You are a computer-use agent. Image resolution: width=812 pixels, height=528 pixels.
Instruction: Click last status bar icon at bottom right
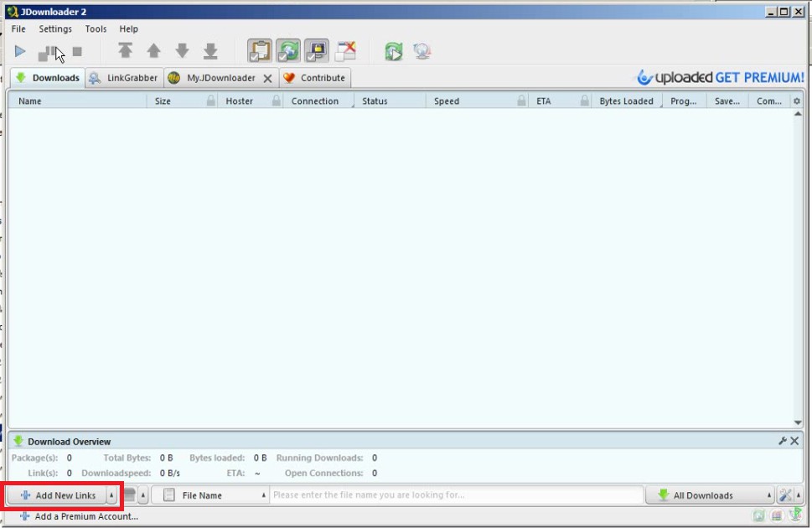click(x=795, y=515)
